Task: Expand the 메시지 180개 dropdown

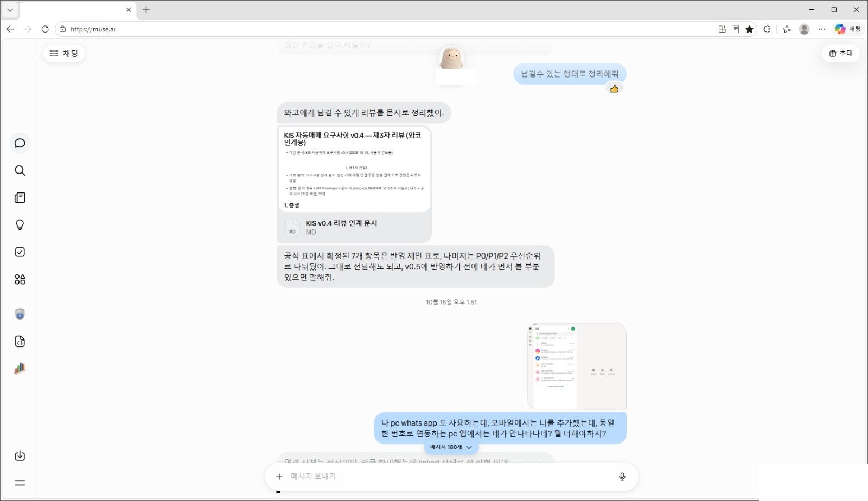Action: tap(451, 447)
